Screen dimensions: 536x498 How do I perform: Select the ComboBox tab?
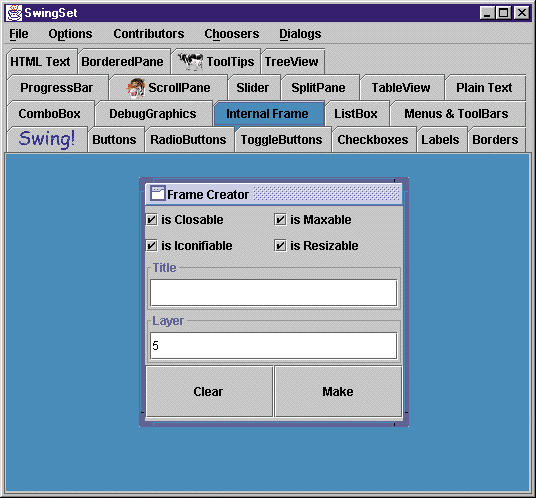[x=50, y=114]
